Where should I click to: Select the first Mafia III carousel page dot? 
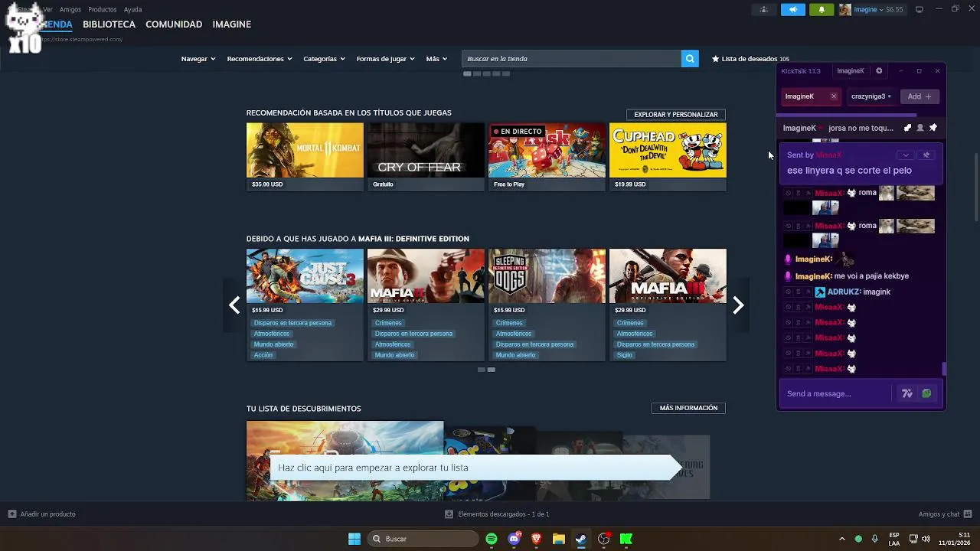coord(482,370)
